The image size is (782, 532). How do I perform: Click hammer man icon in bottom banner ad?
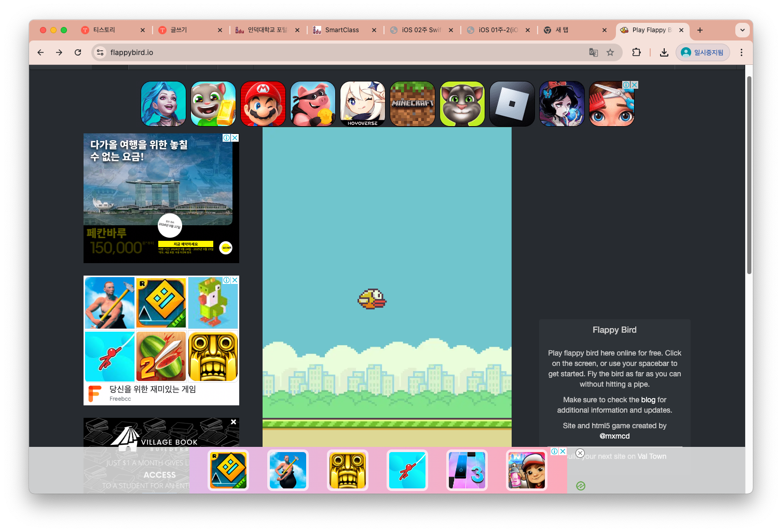(x=288, y=470)
